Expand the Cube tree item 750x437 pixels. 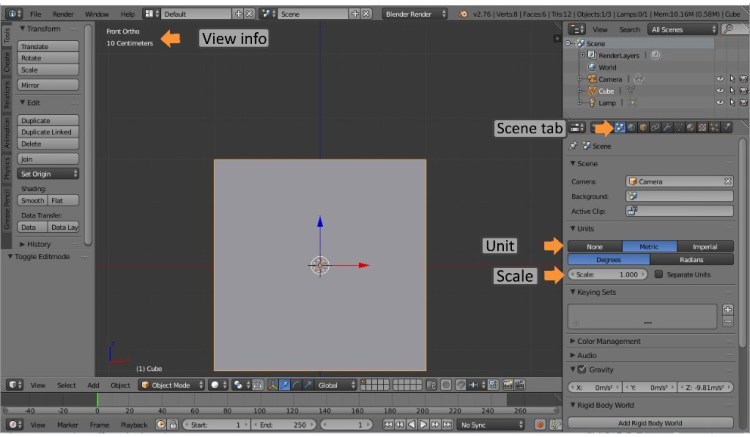click(x=579, y=91)
